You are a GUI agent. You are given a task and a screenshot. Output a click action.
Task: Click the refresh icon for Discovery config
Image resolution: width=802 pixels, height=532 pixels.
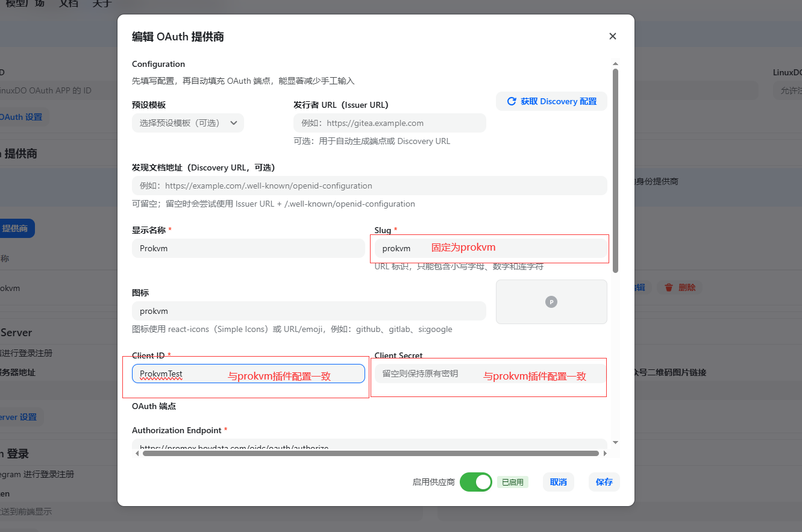point(512,101)
